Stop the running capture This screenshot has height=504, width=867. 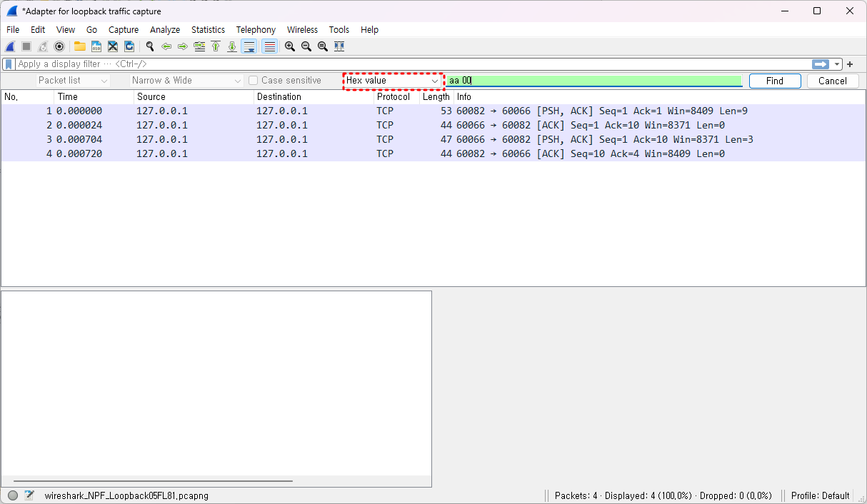coord(26,46)
